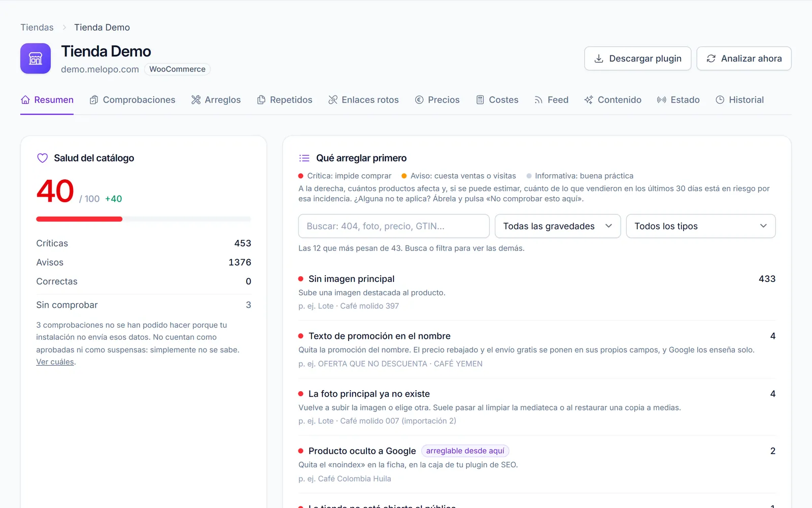
Task: Click the red dot of Crítica legend
Action: pyautogui.click(x=301, y=176)
